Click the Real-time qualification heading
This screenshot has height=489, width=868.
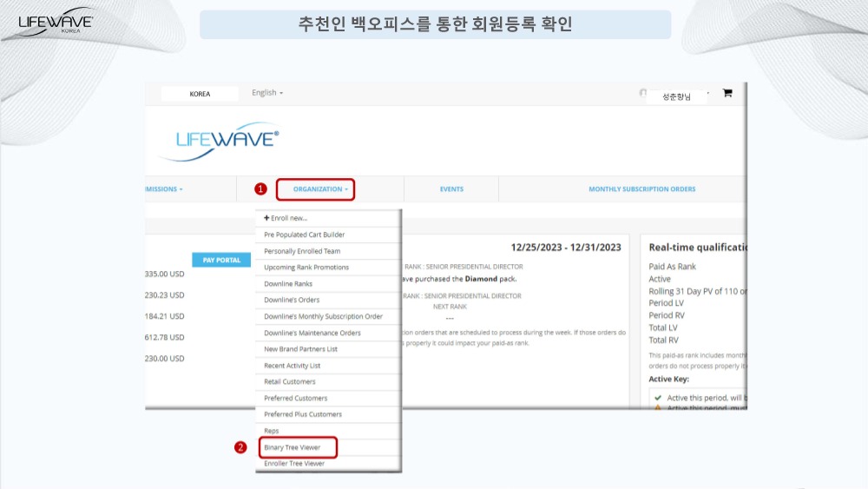pyautogui.click(x=698, y=248)
